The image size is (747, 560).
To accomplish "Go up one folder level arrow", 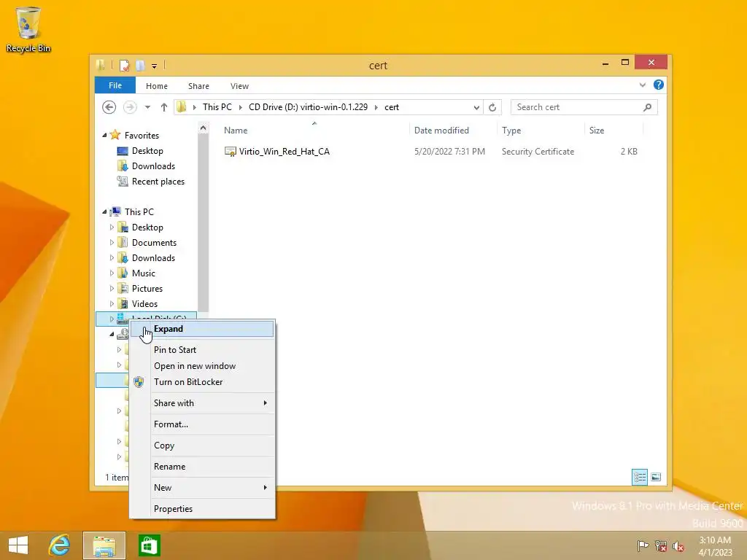I will [164, 107].
